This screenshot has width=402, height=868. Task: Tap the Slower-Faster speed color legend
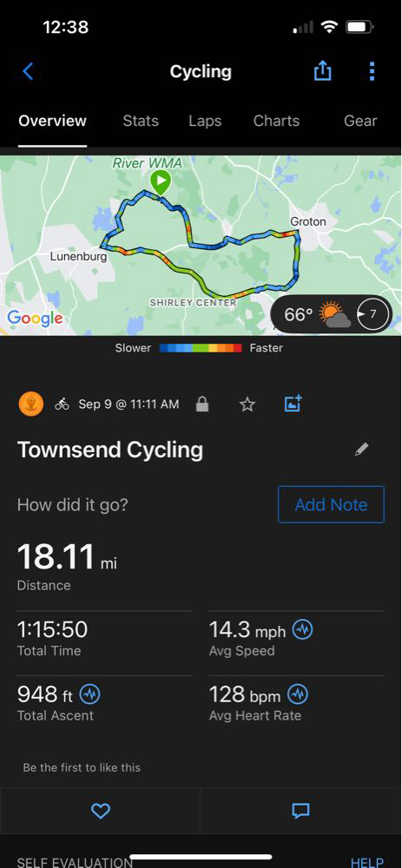(199, 348)
